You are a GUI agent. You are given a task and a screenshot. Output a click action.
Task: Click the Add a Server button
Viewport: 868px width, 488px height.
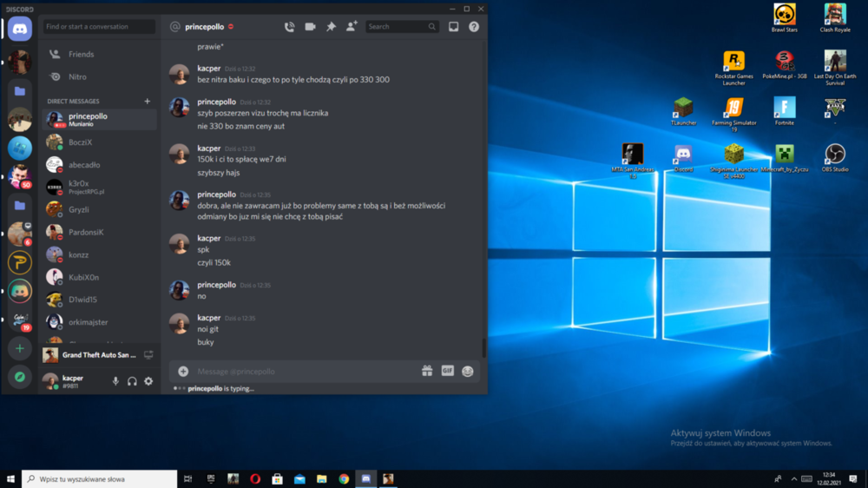[19, 348]
